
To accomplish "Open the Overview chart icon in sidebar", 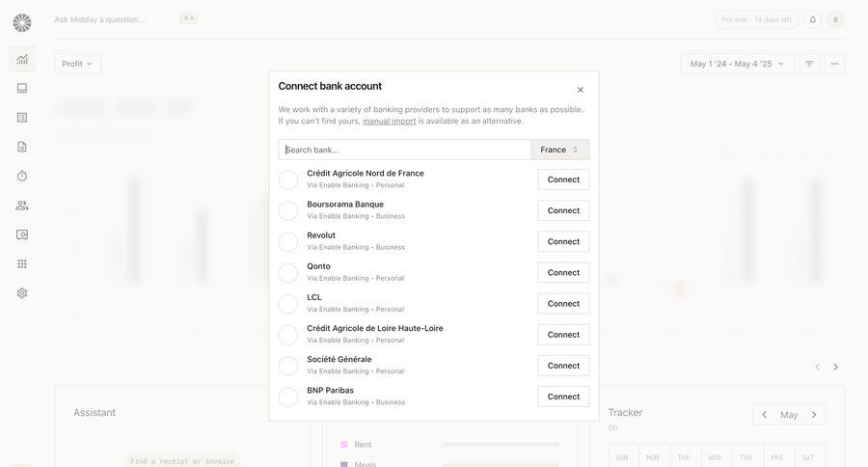I will coord(22,59).
